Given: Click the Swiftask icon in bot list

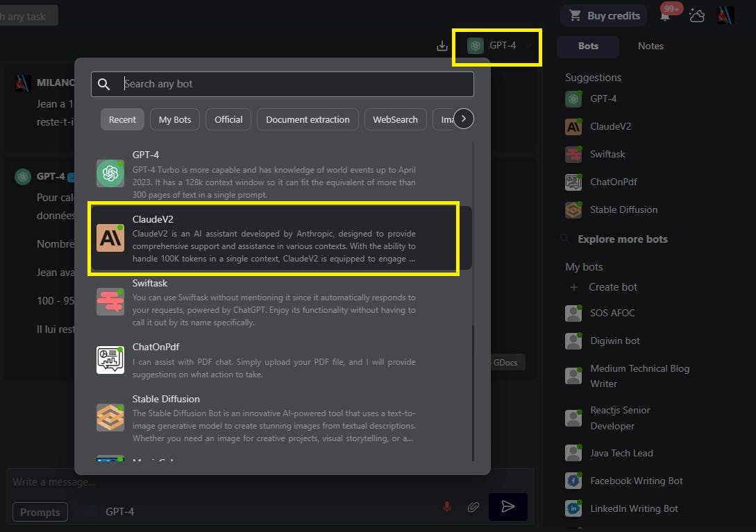Looking at the screenshot, I should [110, 302].
